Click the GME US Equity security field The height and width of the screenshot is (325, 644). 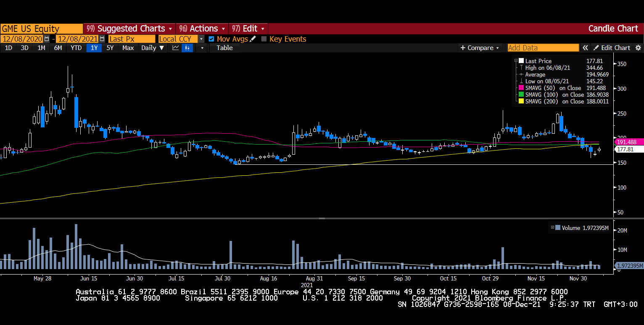[x=42, y=29]
